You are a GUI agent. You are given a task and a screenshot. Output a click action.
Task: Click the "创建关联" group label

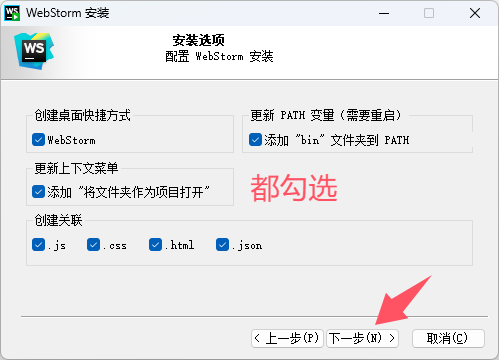pyautogui.click(x=58, y=220)
